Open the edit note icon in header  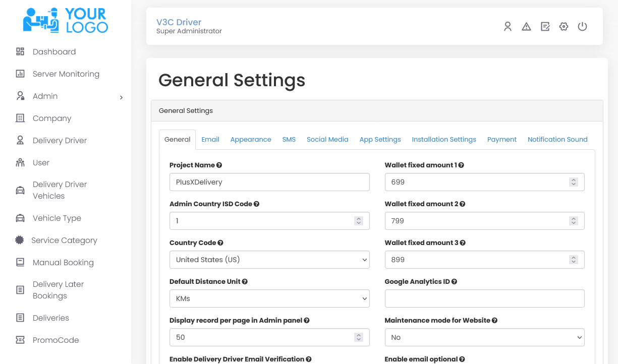(545, 27)
